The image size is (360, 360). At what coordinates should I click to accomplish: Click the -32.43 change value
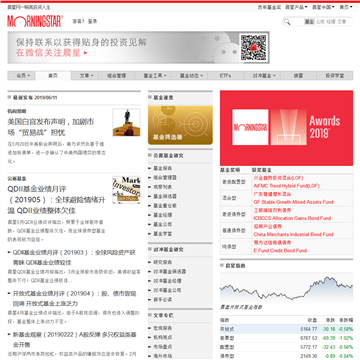[328, 347]
